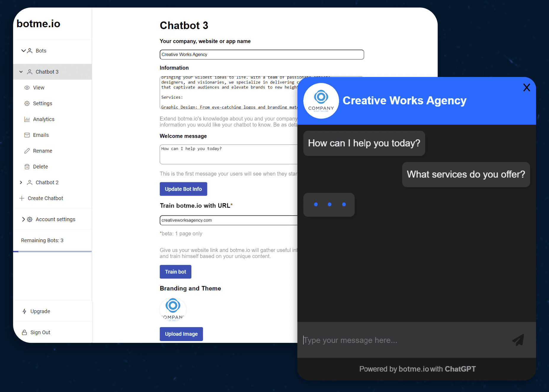The image size is (549, 392).
Task: Click the Train URL input field
Action: (228, 220)
